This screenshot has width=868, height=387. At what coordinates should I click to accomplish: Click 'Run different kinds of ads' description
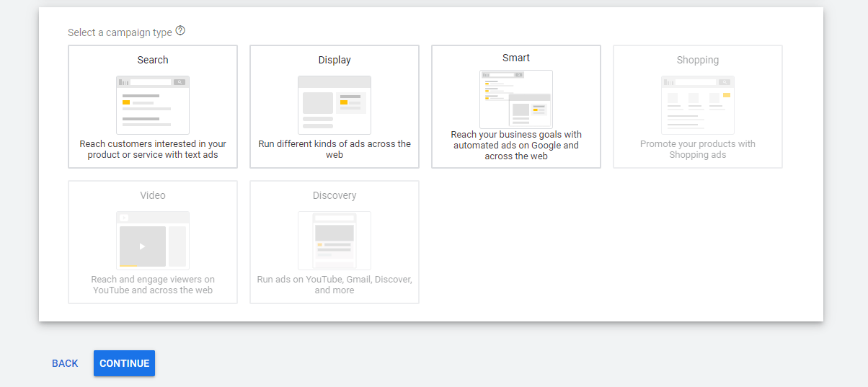point(335,149)
